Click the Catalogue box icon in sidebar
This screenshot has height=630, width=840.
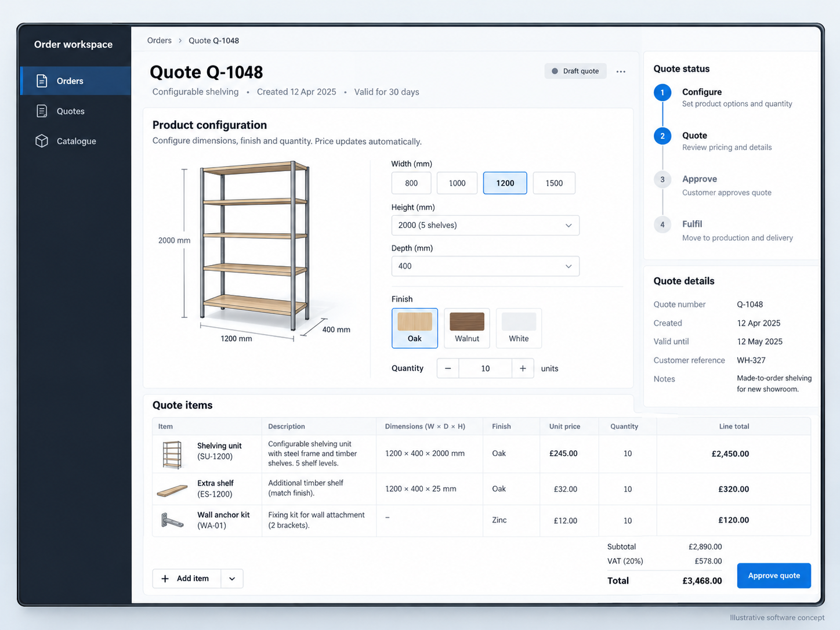pos(42,141)
